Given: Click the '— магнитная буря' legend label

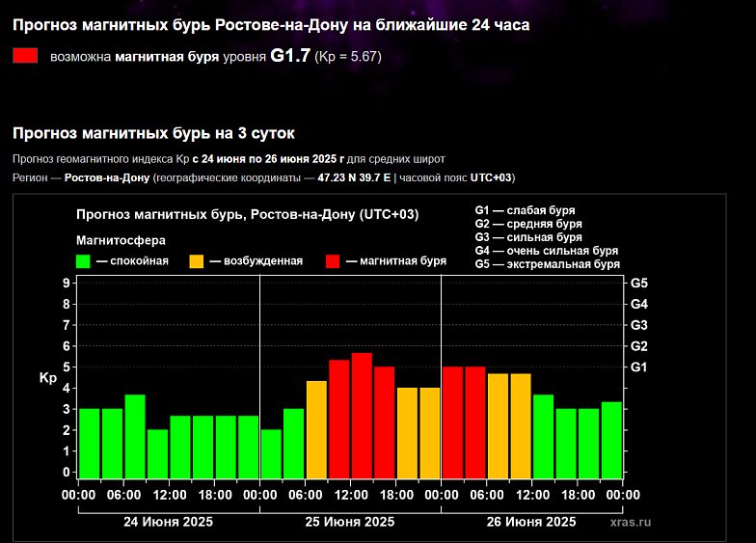Looking at the screenshot, I should click(396, 261).
